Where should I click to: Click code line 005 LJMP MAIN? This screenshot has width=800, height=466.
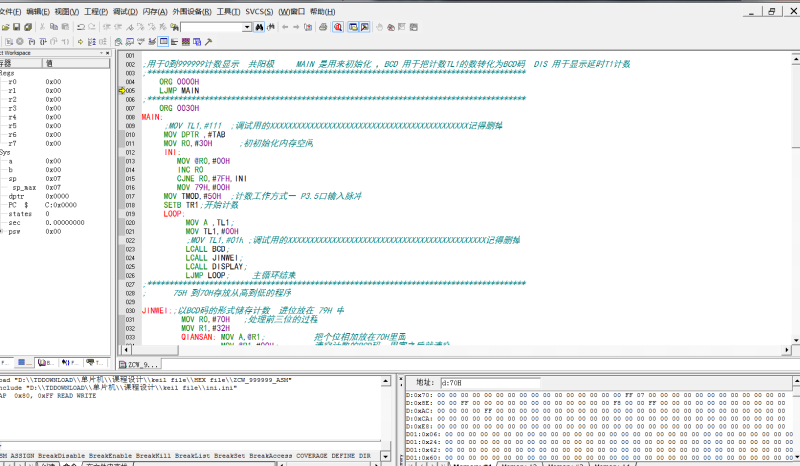point(179,90)
